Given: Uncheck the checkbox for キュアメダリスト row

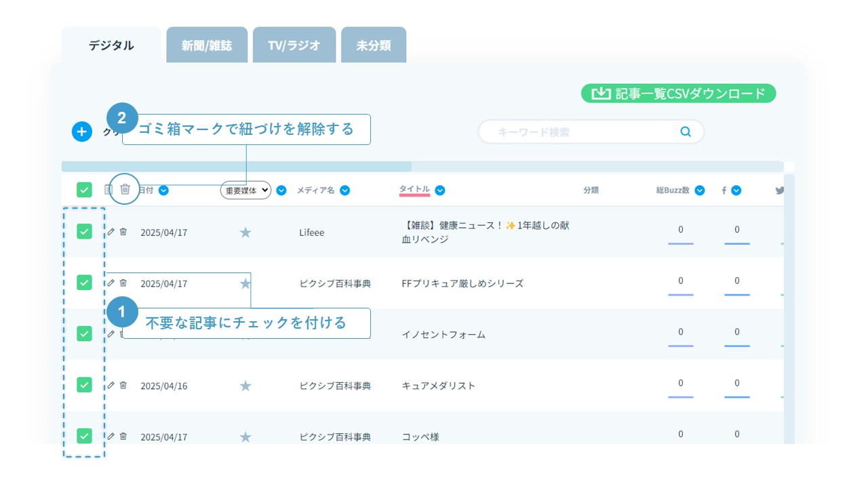Looking at the screenshot, I should click(84, 385).
